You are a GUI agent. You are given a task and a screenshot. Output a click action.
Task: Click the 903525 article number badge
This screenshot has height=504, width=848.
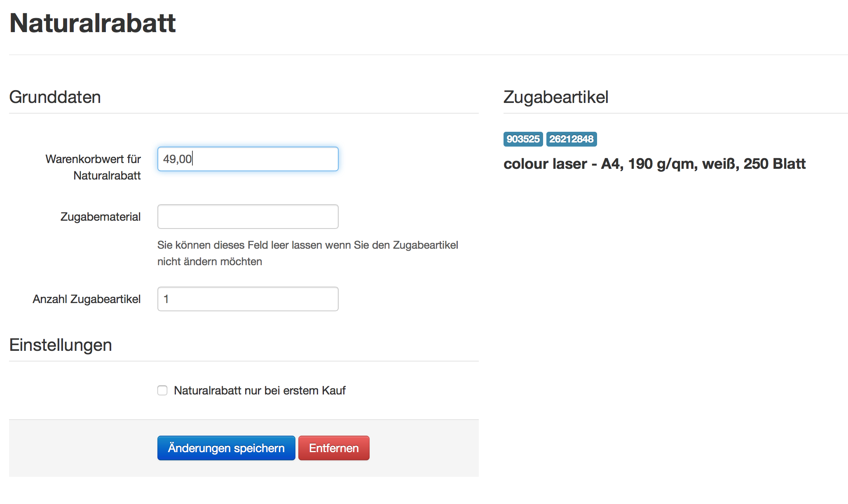pyautogui.click(x=523, y=139)
